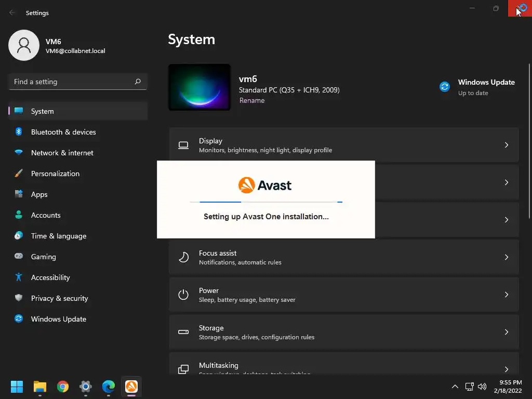Click the Gaming controller icon
Viewport: 532px width, 399px height.
19,256
